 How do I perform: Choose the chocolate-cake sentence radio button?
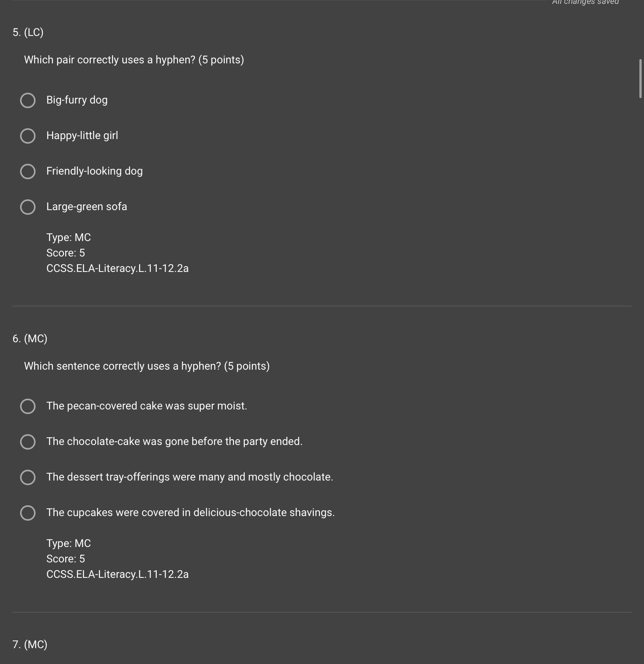(x=28, y=442)
